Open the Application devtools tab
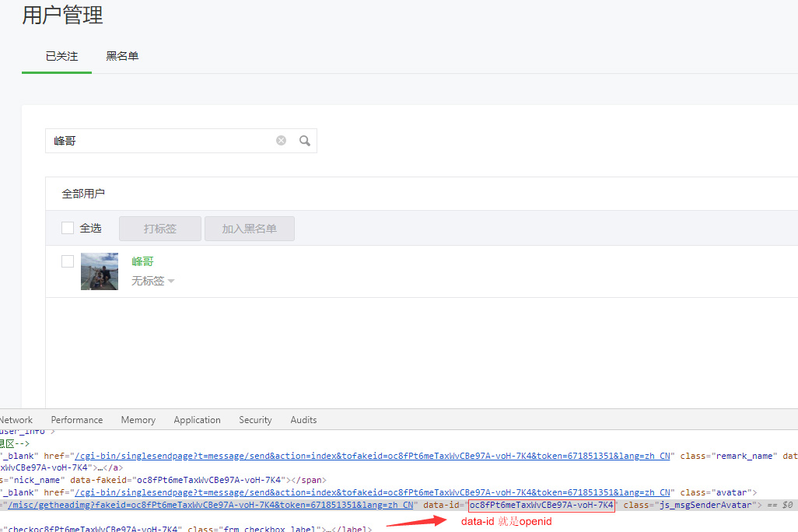Image resolution: width=798 pixels, height=532 pixels. click(x=197, y=420)
